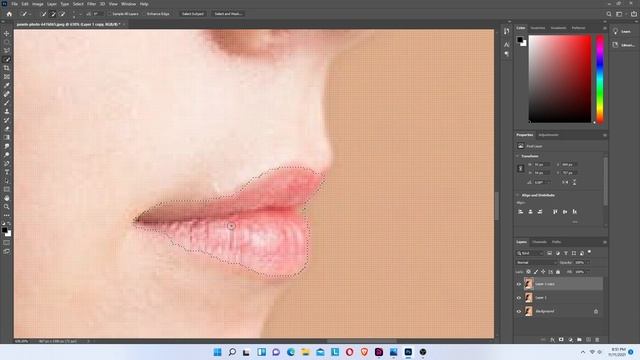Select the Brush tool
640x360 pixels.
[x=7, y=102]
